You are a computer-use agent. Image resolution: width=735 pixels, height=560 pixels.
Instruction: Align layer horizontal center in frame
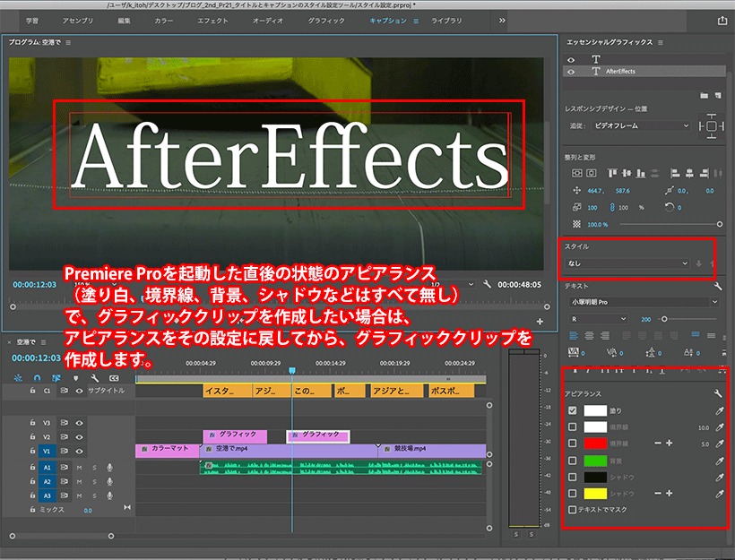[x=592, y=174]
